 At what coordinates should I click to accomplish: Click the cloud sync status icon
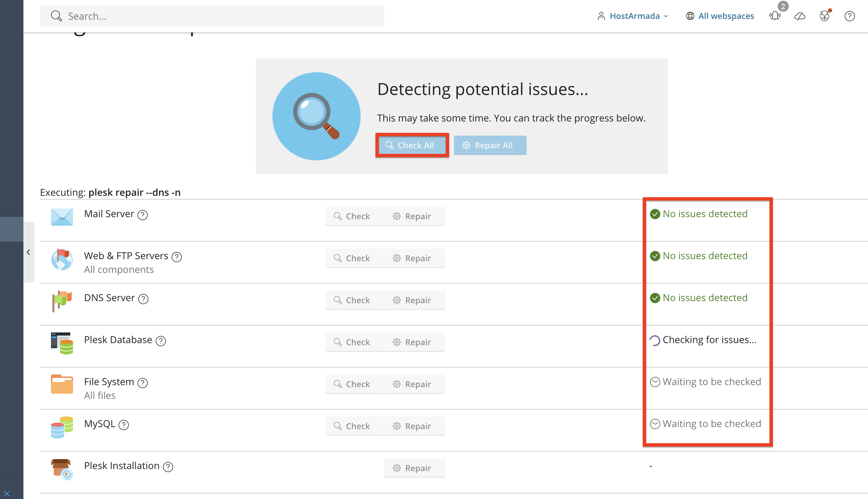(799, 16)
